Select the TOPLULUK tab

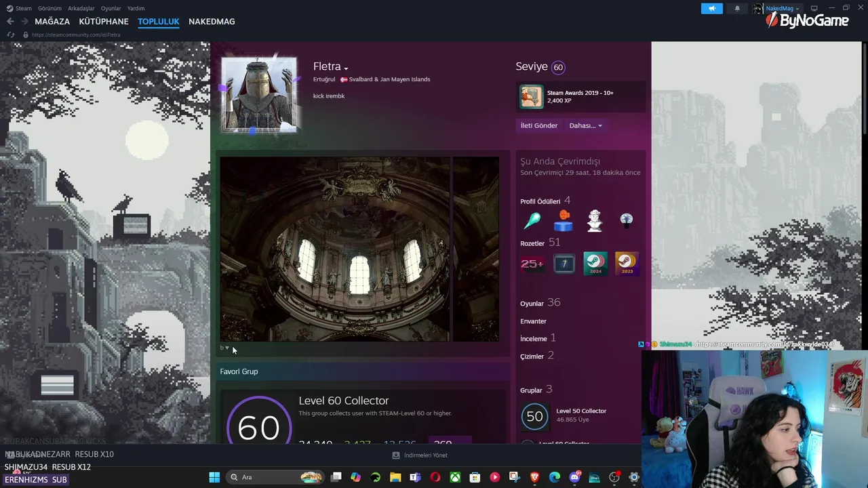(x=159, y=22)
